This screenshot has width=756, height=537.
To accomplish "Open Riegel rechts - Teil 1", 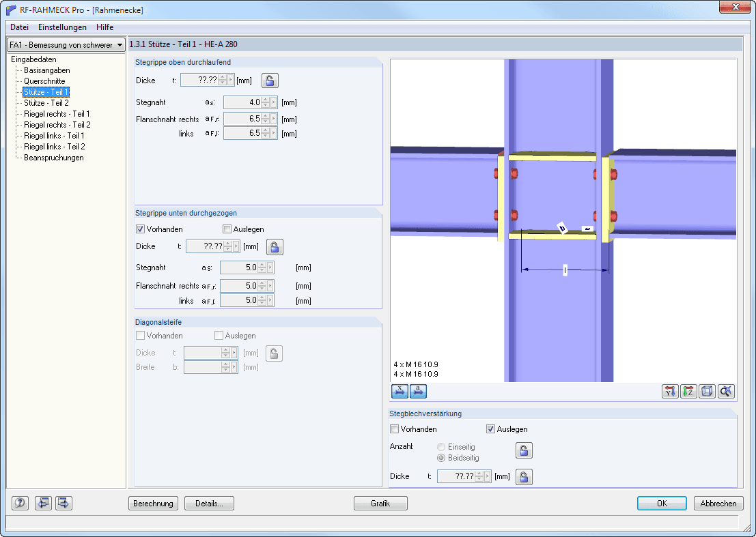I will 57,114.
